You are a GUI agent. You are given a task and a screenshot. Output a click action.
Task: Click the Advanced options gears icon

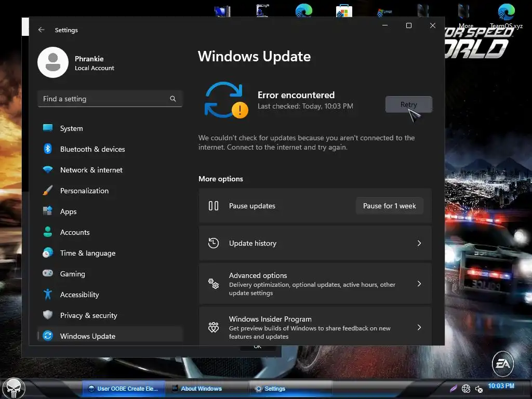(214, 284)
